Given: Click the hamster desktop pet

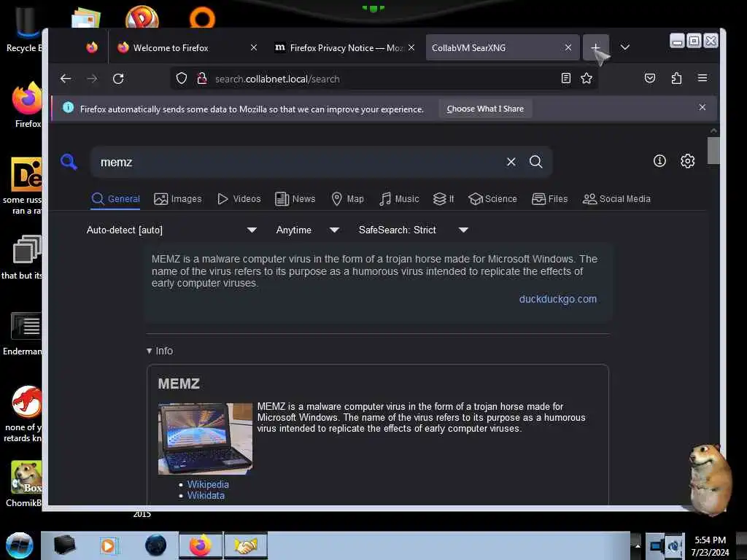Looking at the screenshot, I should coord(709,480).
